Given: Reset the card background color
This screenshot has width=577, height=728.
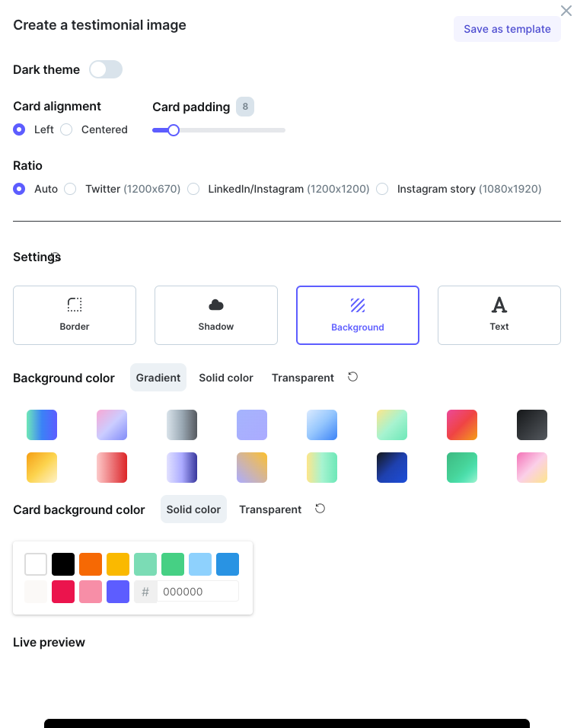Looking at the screenshot, I should (x=320, y=509).
